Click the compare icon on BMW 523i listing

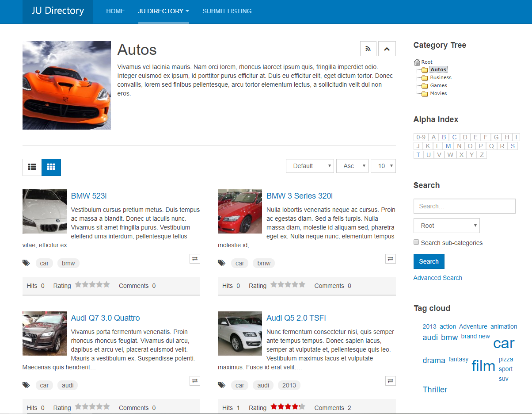click(195, 258)
